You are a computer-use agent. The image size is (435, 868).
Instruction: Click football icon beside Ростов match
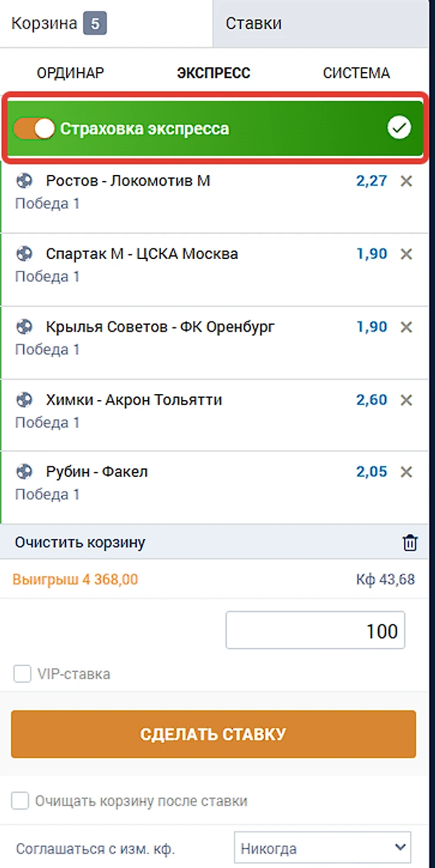(x=24, y=181)
